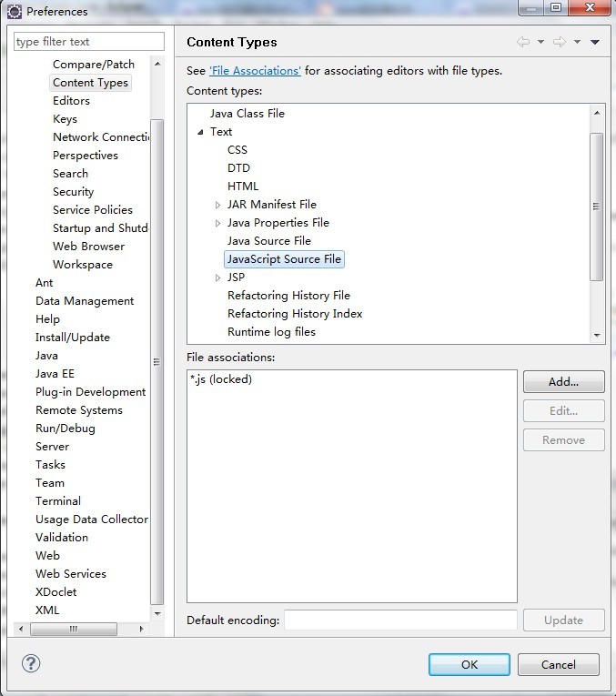Focus the Default encoding input field

[400, 620]
